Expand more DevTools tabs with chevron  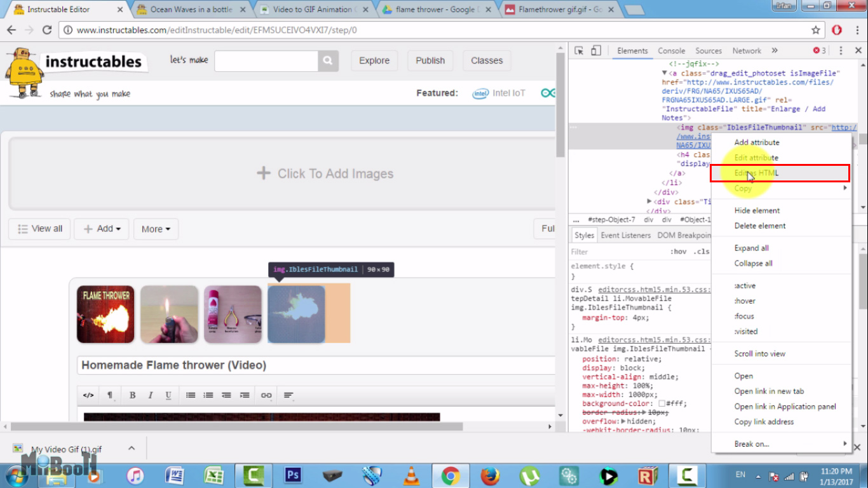775,51
